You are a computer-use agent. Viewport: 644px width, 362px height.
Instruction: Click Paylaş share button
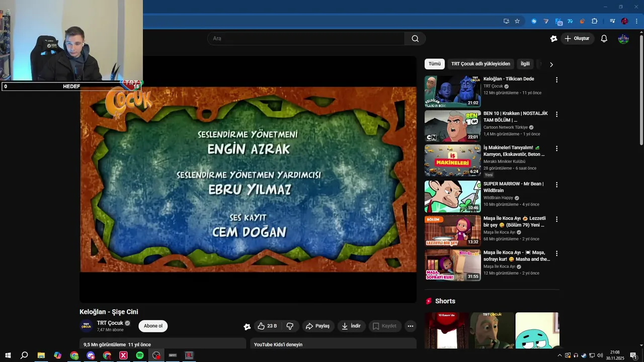tap(318, 326)
